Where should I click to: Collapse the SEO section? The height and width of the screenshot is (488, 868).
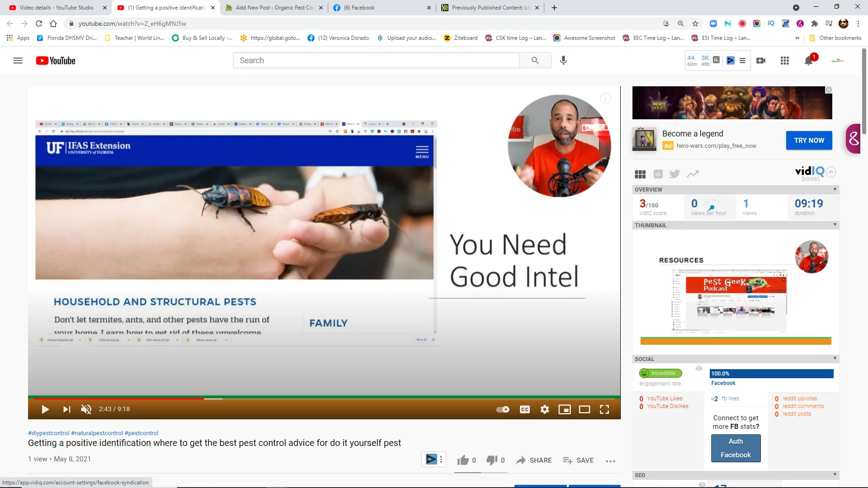pos(835,474)
